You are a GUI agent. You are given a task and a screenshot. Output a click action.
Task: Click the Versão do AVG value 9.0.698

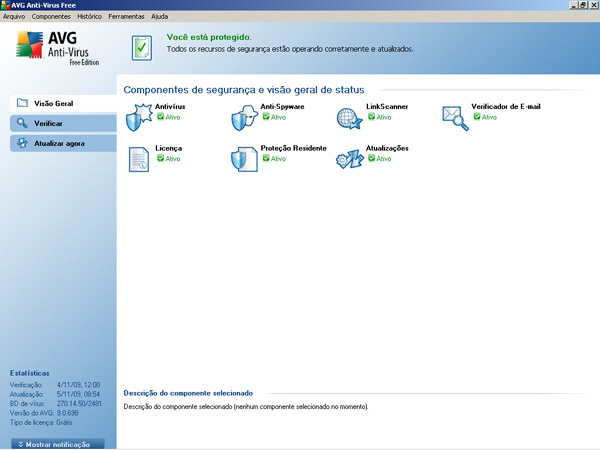tap(67, 413)
